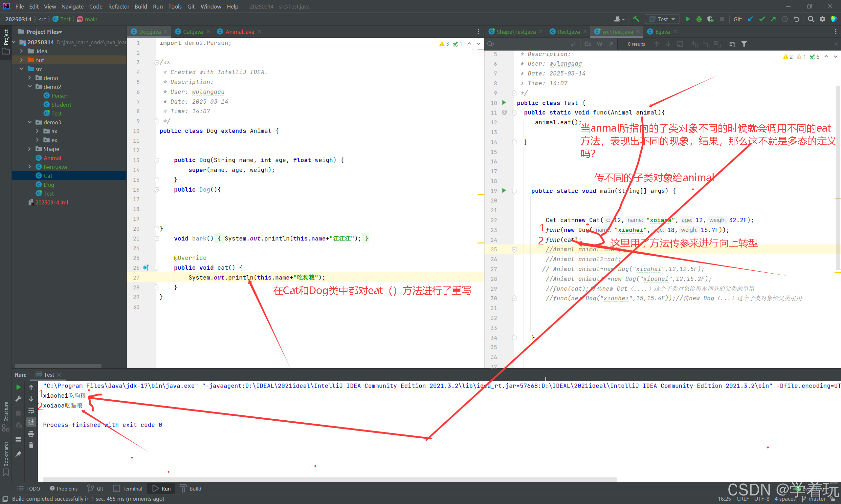Collapse the demo3 folder
This screenshot has width=841, height=504.
pos(30,122)
